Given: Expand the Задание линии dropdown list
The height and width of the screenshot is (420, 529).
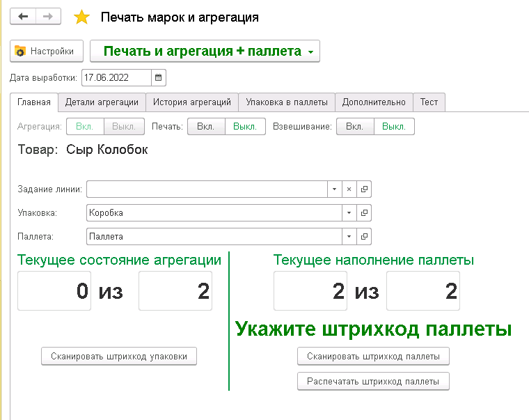Looking at the screenshot, I should 334,189.
